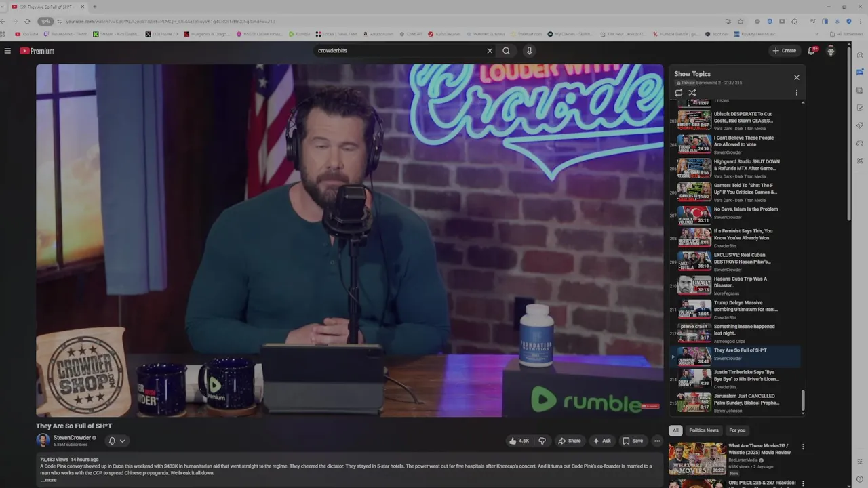Play 'Trump Delays Massive Bombing Ultimatum' item

click(735, 309)
